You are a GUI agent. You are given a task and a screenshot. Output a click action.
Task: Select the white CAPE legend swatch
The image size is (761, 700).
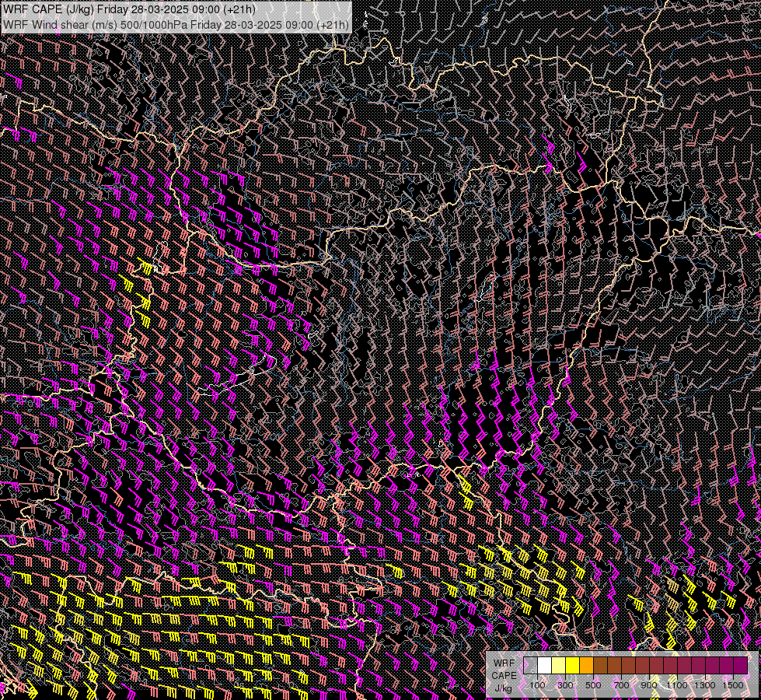click(545, 665)
